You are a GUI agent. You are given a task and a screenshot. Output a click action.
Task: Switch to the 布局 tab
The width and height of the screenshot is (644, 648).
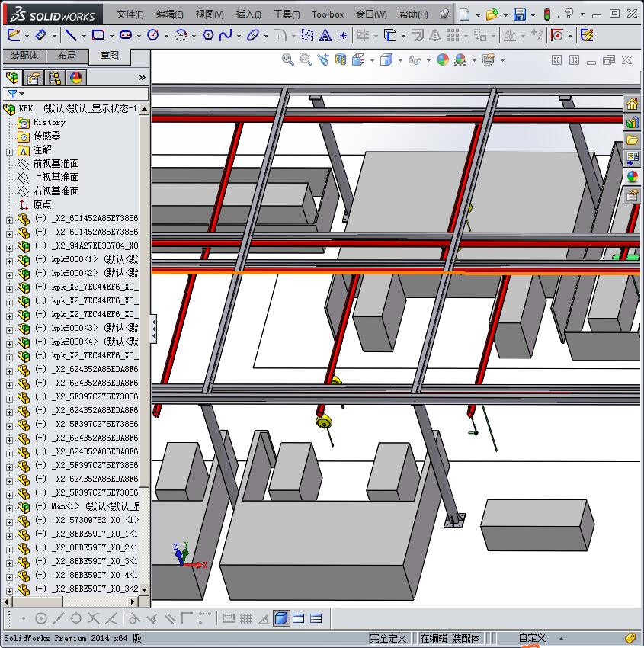pyautogui.click(x=67, y=56)
